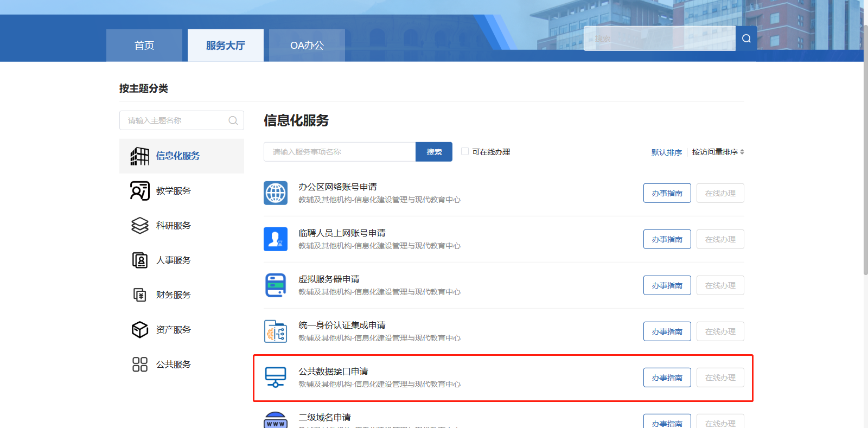The height and width of the screenshot is (428, 868).
Task: Open 办事指南 for 虚拟服务器申请
Action: (667, 285)
